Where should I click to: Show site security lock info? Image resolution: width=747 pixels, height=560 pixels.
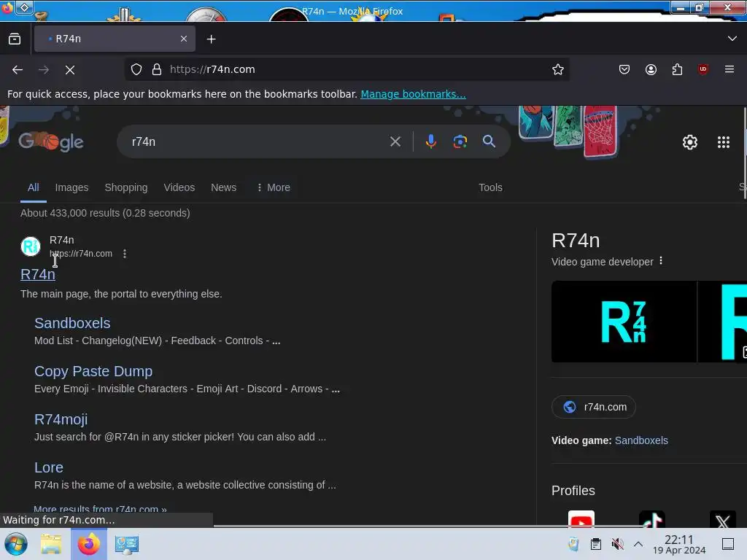pos(157,69)
